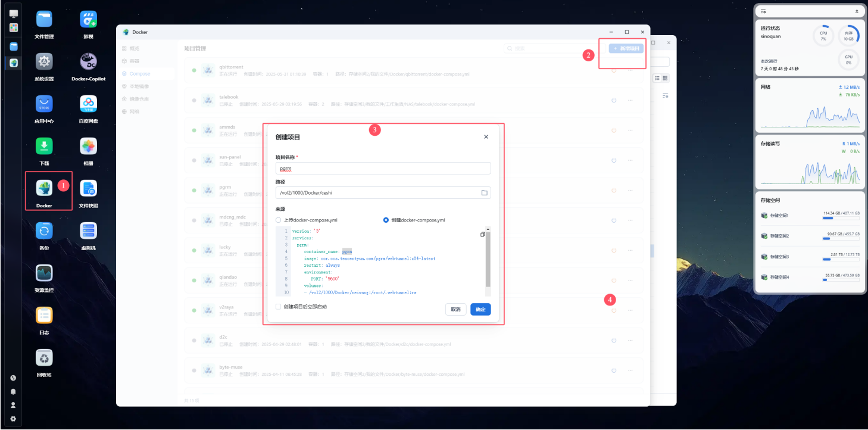Check 创建项目后立即启动 checkbox
The image size is (868, 430).
(279, 307)
